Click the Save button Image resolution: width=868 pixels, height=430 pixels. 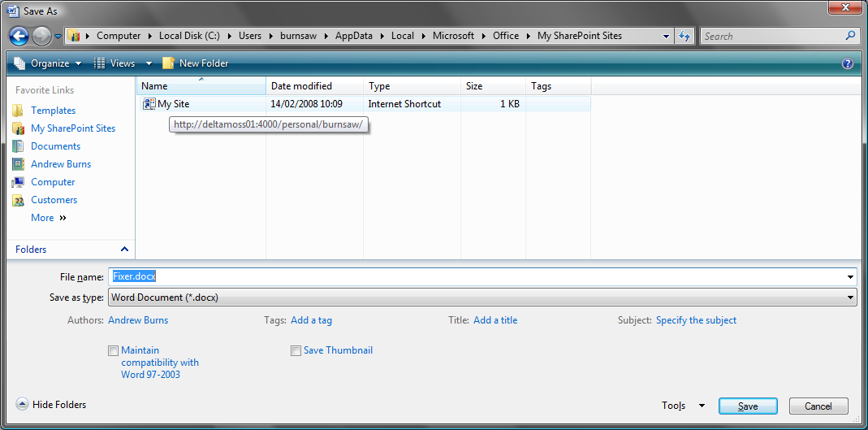(748, 406)
